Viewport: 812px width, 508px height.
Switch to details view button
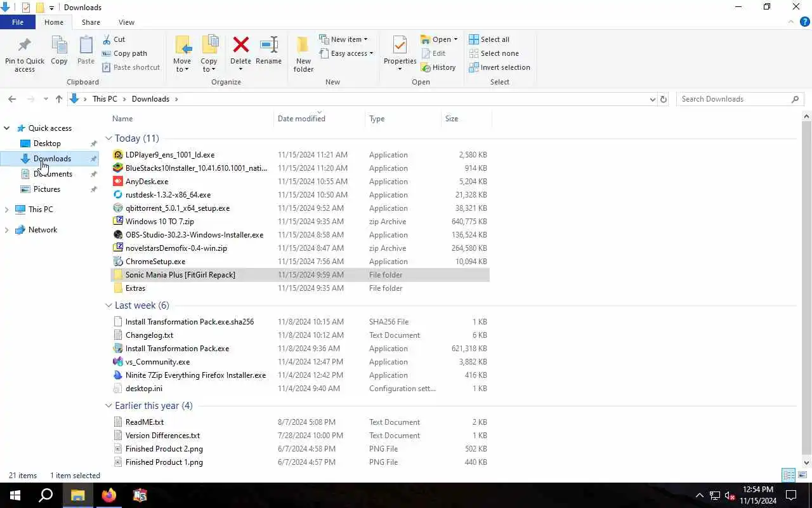click(789, 475)
